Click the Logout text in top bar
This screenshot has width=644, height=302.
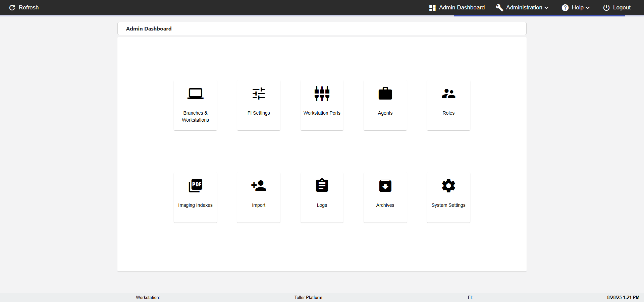tap(622, 7)
